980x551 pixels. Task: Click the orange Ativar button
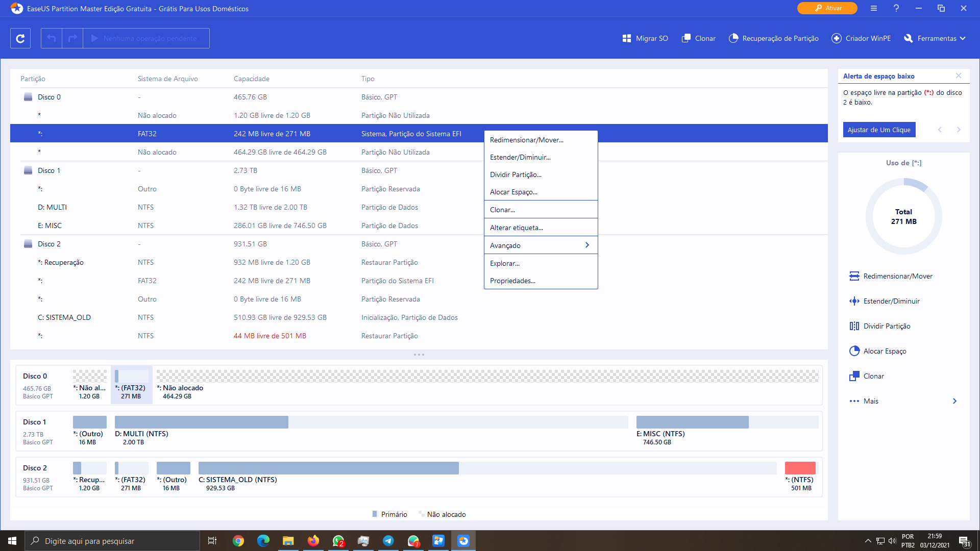[827, 8]
